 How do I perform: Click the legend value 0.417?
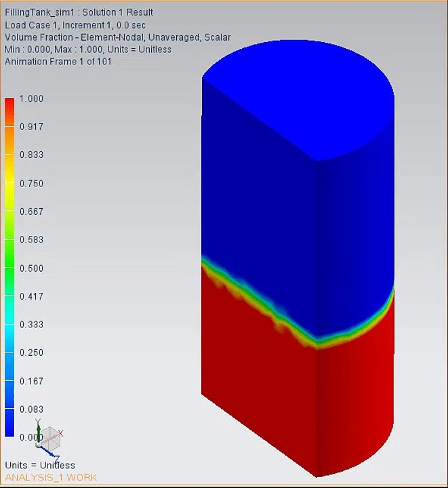pos(31,296)
